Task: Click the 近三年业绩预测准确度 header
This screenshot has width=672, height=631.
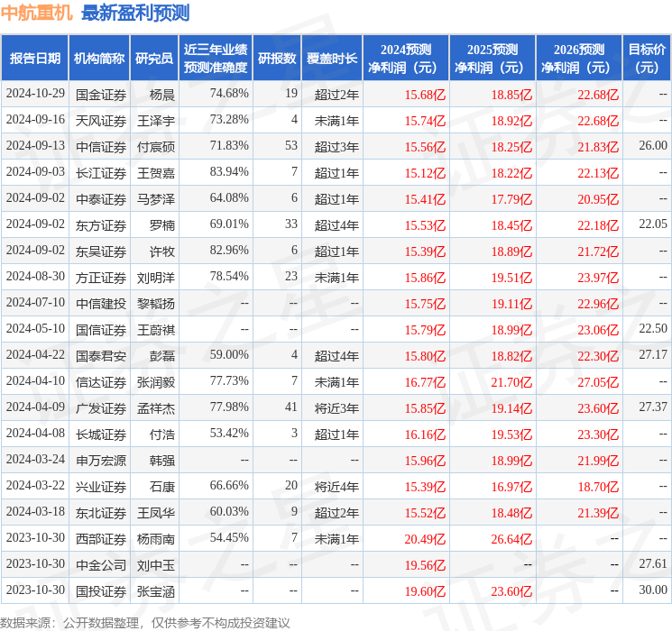Action: pyautogui.click(x=216, y=59)
